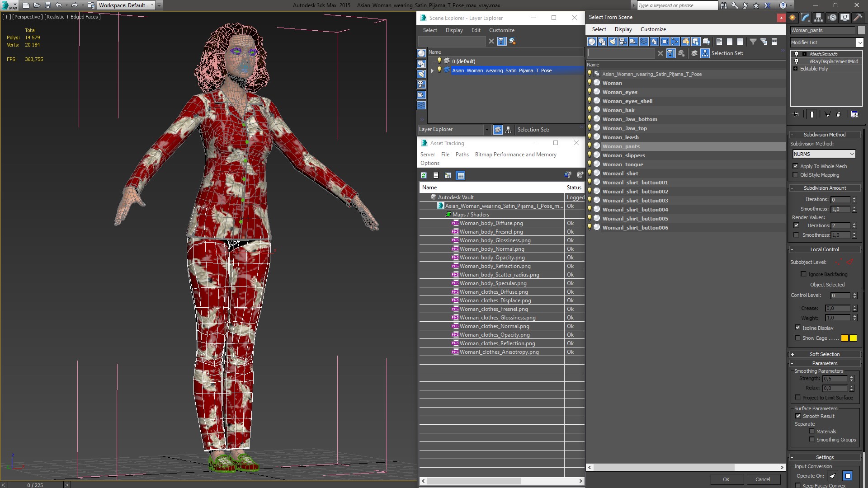Open the Workspace Default dropdown
This screenshot has height=488, width=868.
(x=127, y=5)
